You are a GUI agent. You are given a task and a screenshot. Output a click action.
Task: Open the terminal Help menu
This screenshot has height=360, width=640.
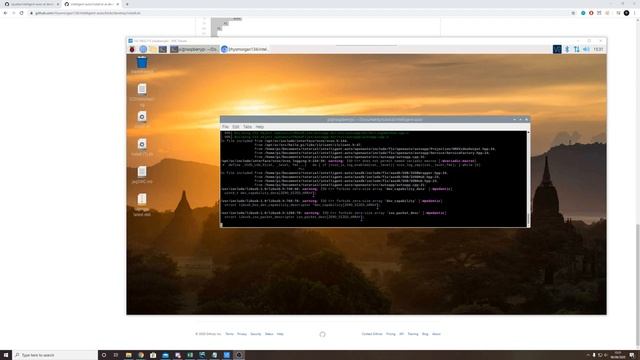point(260,127)
